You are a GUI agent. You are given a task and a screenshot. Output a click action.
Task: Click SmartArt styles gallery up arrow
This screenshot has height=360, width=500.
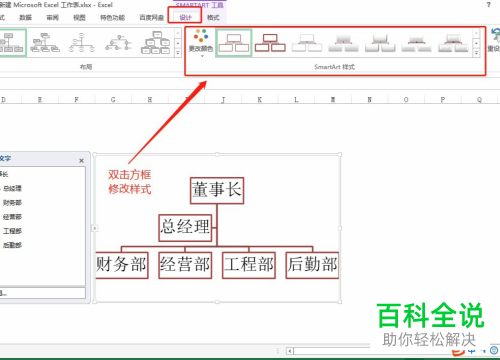click(x=476, y=34)
